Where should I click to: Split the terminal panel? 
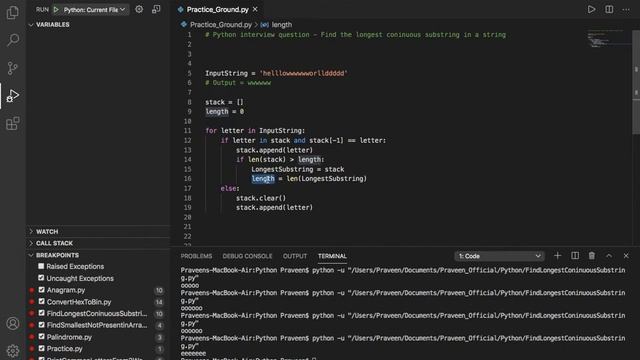tap(575, 256)
